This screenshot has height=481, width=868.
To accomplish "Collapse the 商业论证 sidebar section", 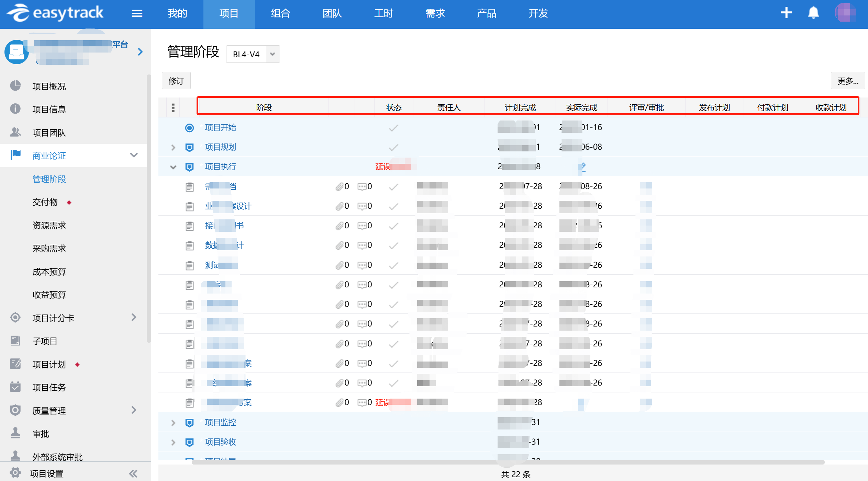I will tap(134, 156).
